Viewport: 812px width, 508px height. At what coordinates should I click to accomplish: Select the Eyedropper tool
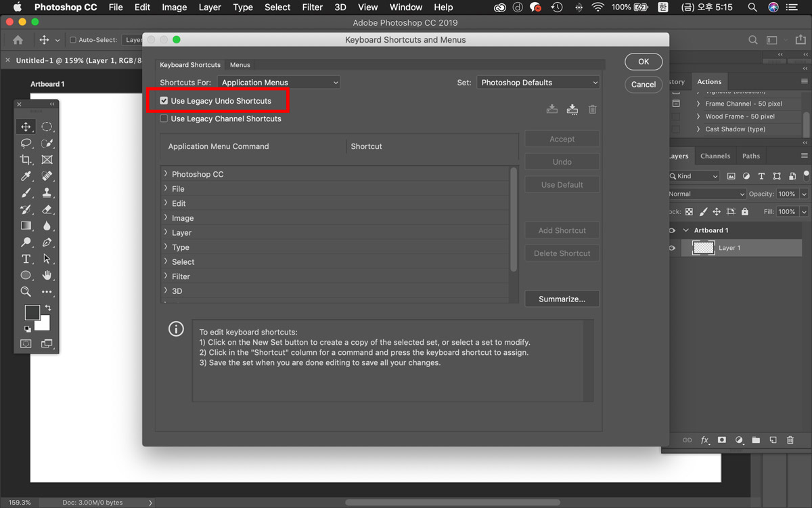click(x=26, y=176)
